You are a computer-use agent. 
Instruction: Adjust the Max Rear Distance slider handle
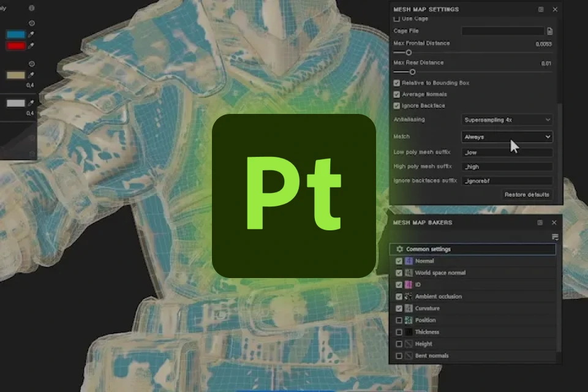click(x=412, y=72)
